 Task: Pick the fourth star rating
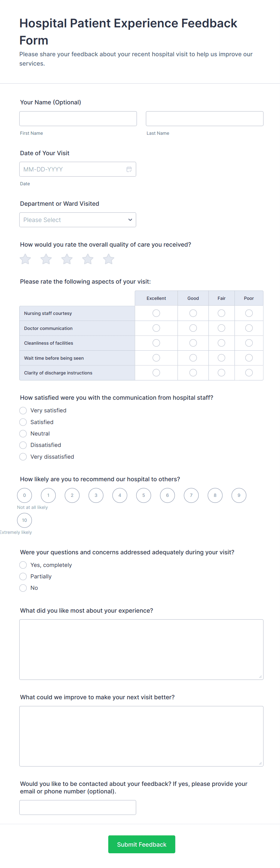pyautogui.click(x=88, y=259)
